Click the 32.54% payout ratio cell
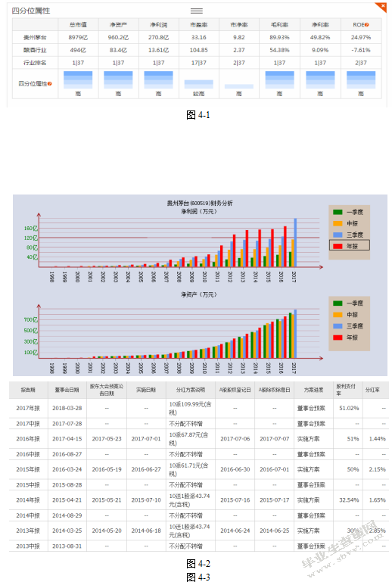The height and width of the screenshot is (582, 392). [349, 500]
